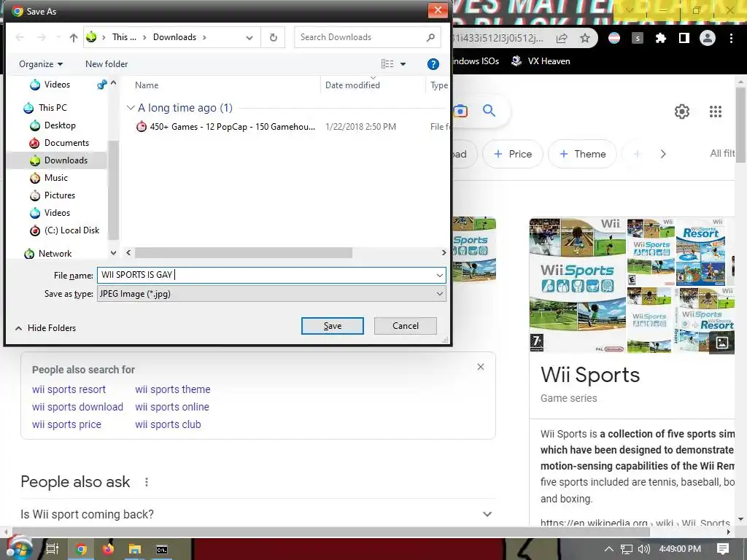Click the pin icon next to Videos

101,85
